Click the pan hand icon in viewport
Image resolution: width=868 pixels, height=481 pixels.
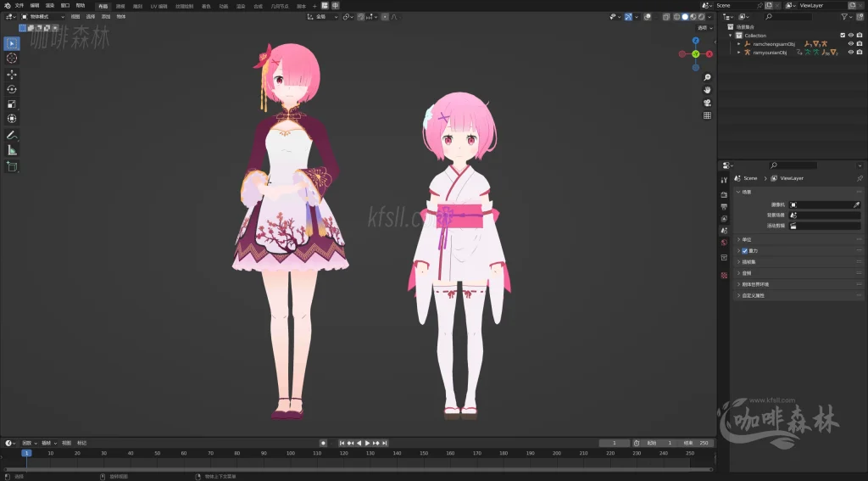coord(707,90)
